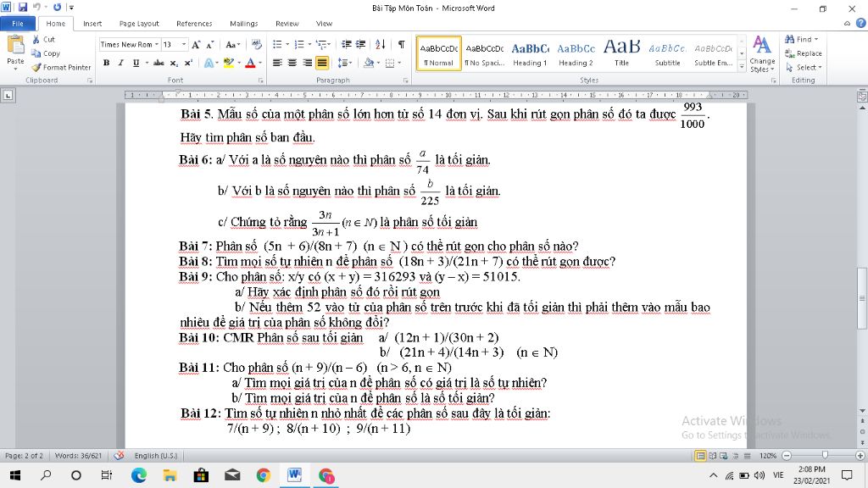Switch to Print Layout view icon
Viewport: 868px width, 488px height.
pos(700,455)
